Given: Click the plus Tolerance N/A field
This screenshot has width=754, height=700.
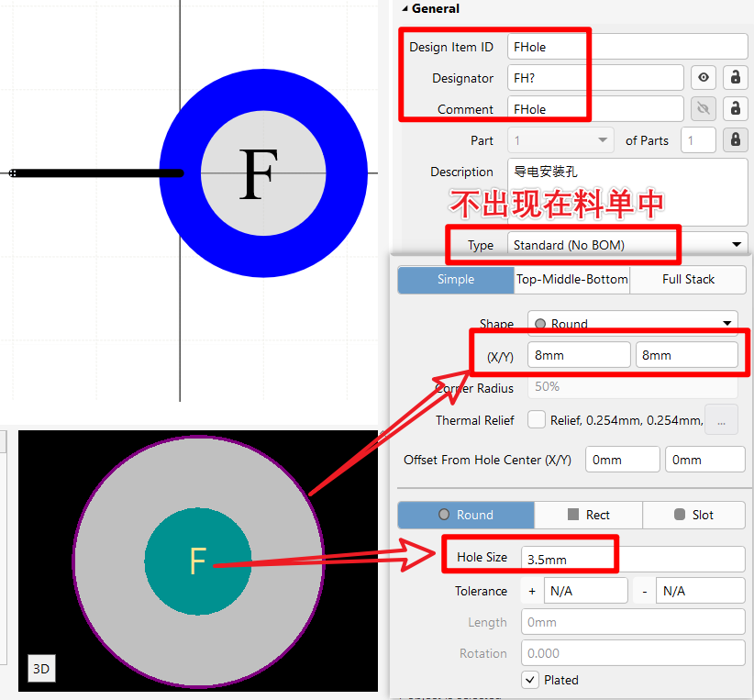Looking at the screenshot, I should point(586,591).
